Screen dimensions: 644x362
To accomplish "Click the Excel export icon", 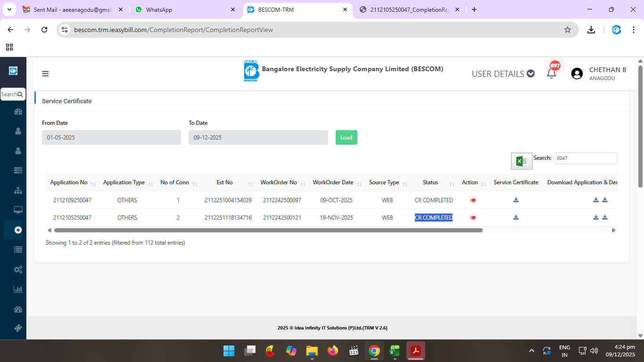I will click(521, 161).
